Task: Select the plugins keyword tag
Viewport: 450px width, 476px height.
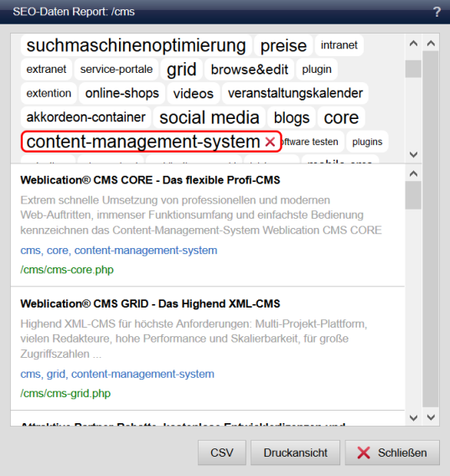Action: [x=367, y=142]
